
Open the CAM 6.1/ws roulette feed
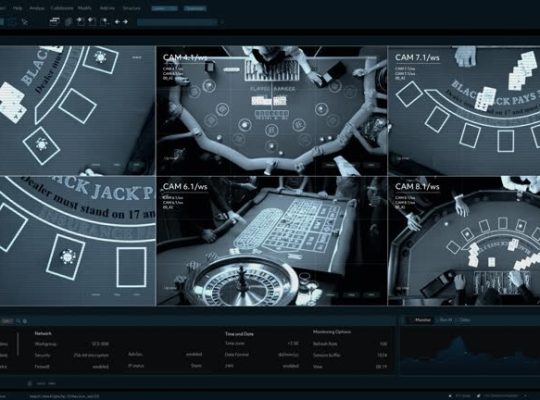272,241
